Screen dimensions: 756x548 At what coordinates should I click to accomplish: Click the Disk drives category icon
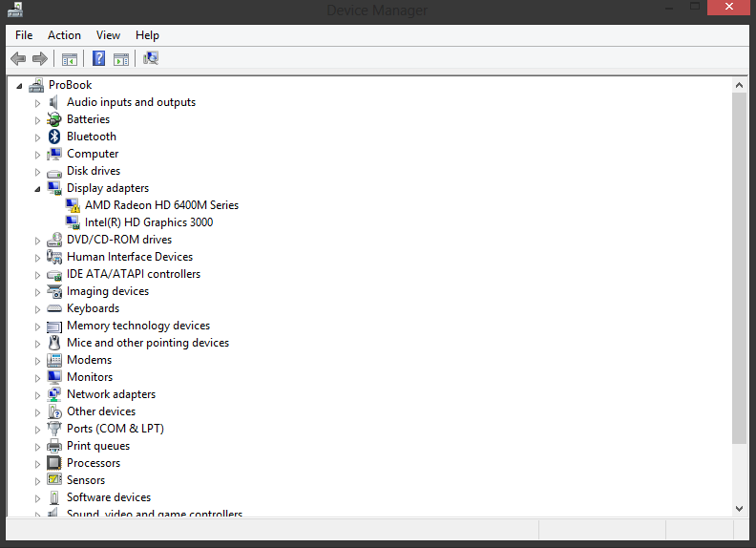(54, 172)
